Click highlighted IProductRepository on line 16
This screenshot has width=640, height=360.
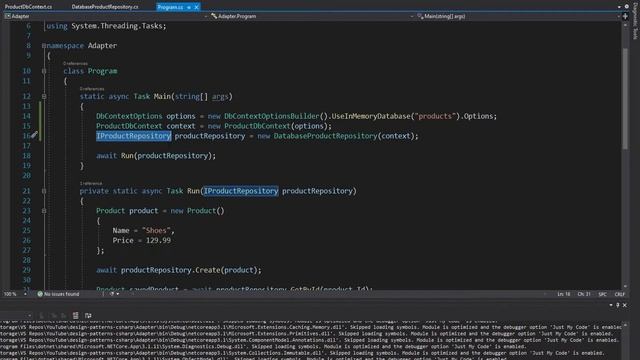coord(133,136)
